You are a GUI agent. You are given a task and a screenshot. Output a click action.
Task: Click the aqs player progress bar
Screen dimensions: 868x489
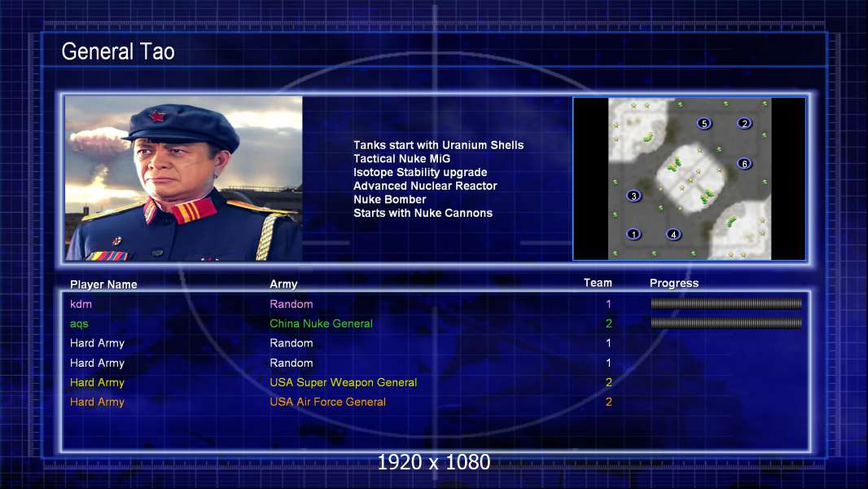[726, 323]
